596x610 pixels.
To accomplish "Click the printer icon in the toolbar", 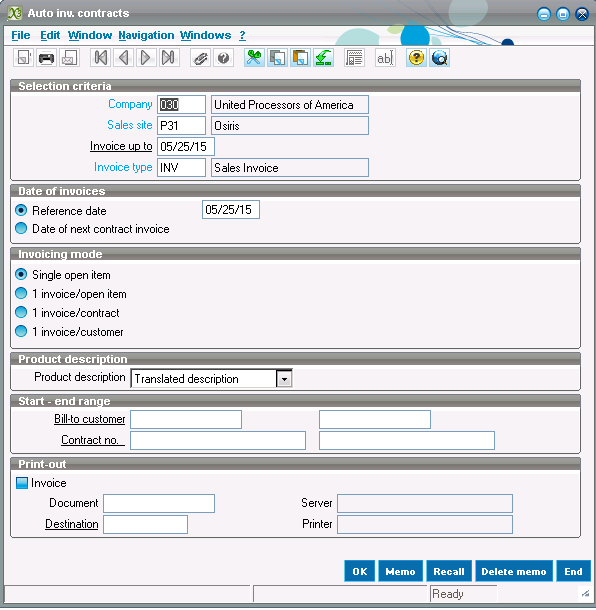I will (46, 58).
